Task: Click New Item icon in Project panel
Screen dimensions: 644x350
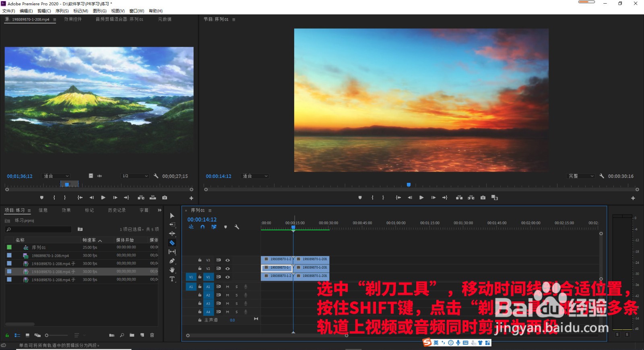Action: click(x=142, y=335)
